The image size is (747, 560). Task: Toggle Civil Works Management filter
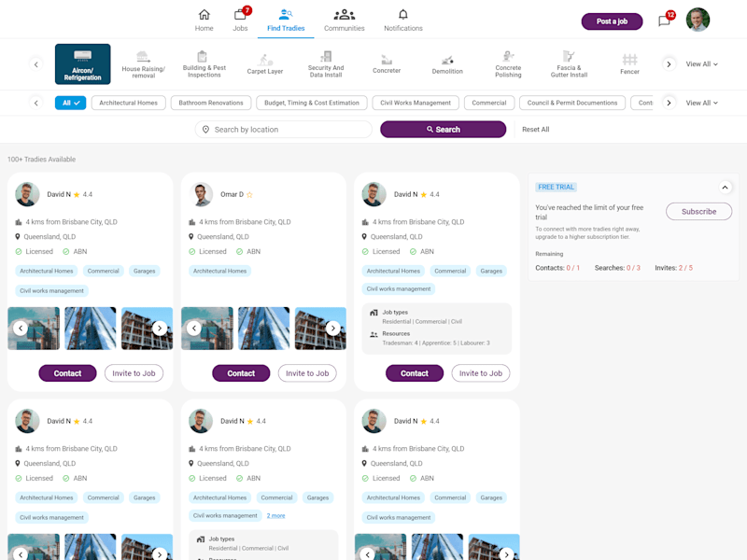[x=416, y=103]
